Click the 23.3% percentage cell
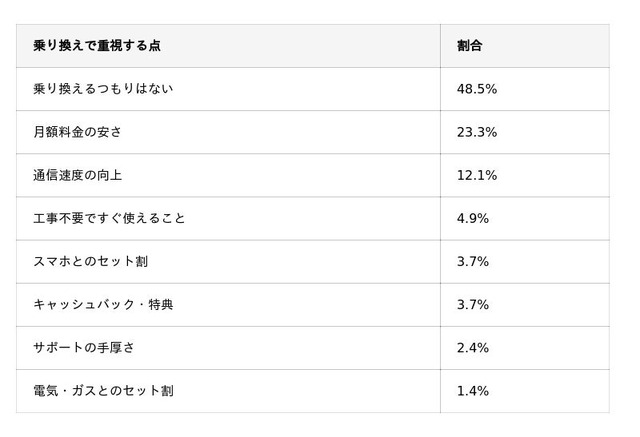Screen dimensions: 640x437 tap(477, 132)
